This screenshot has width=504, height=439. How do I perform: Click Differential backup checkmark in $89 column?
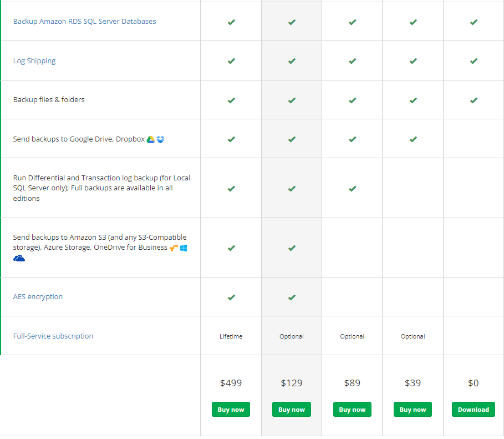point(352,189)
